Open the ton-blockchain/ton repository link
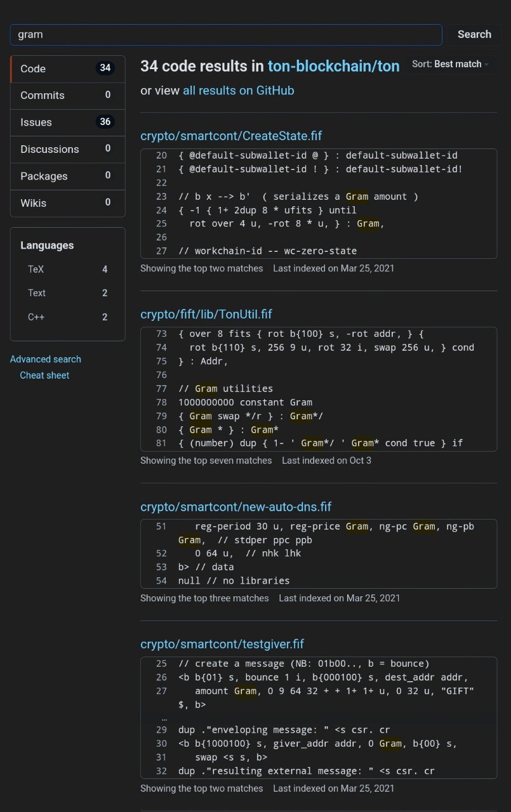Screen dimensions: 511x812 334,66
